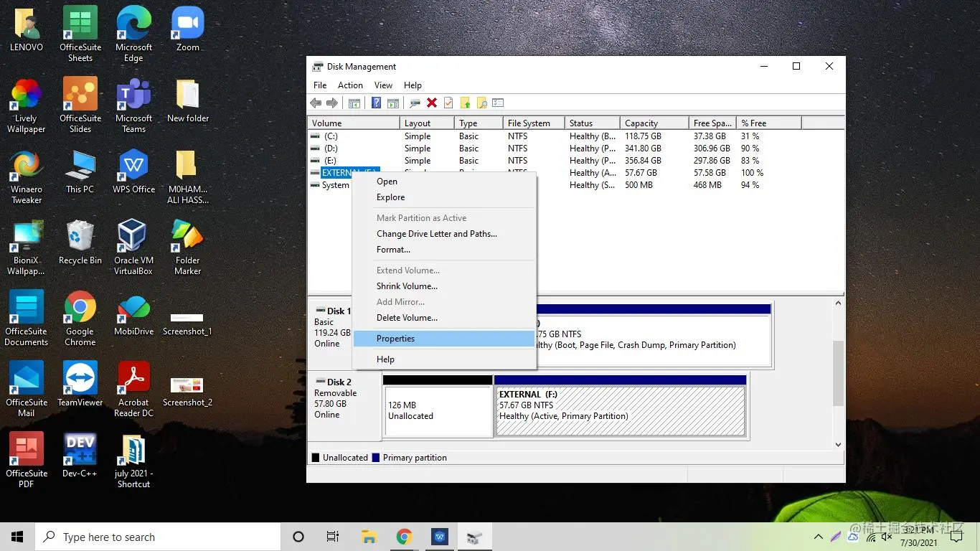Open the Help menu in the menu bar
This screenshot has height=551, width=980.
tap(413, 85)
